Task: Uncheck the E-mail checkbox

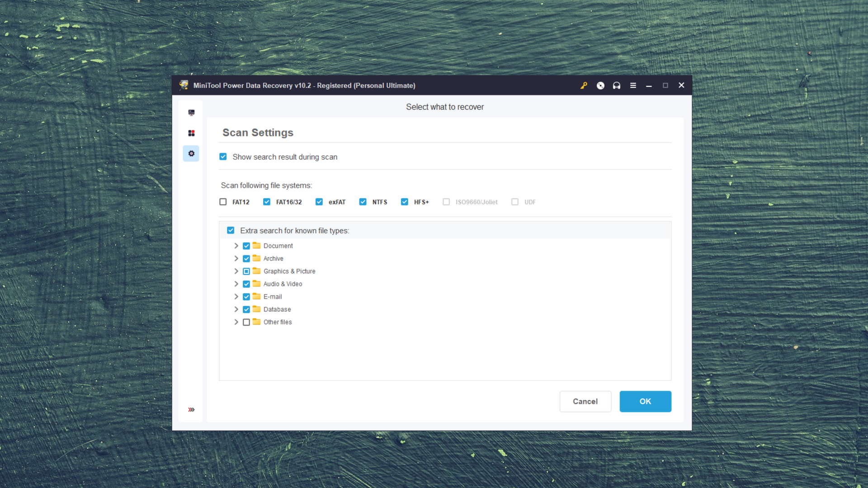Action: [x=246, y=296]
